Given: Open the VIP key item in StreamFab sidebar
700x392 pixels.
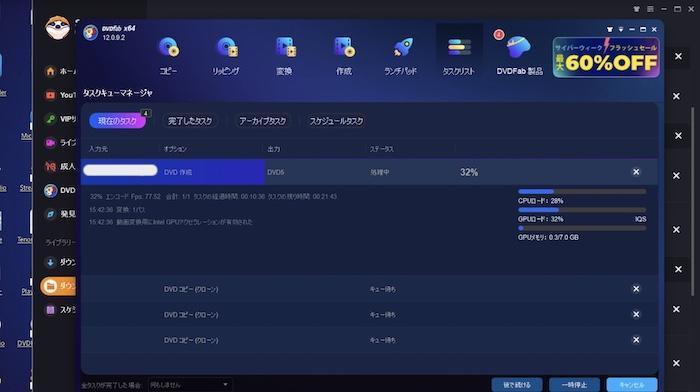Looking at the screenshot, I should click(x=60, y=119).
